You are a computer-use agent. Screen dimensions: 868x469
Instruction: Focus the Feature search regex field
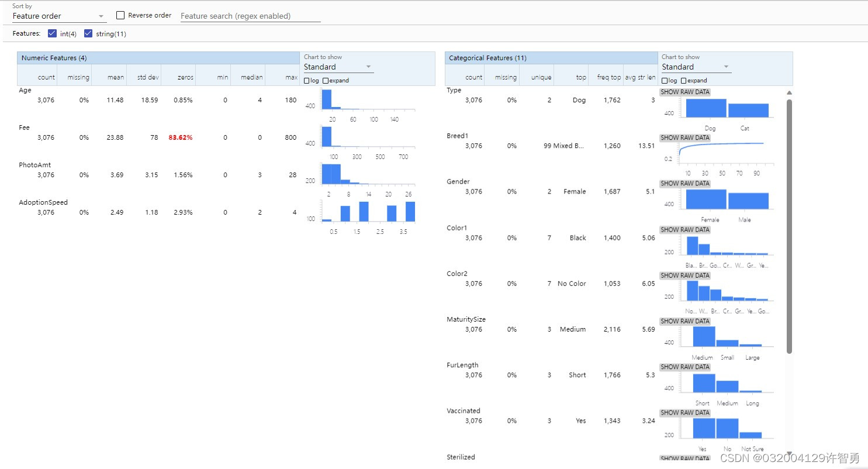point(250,16)
